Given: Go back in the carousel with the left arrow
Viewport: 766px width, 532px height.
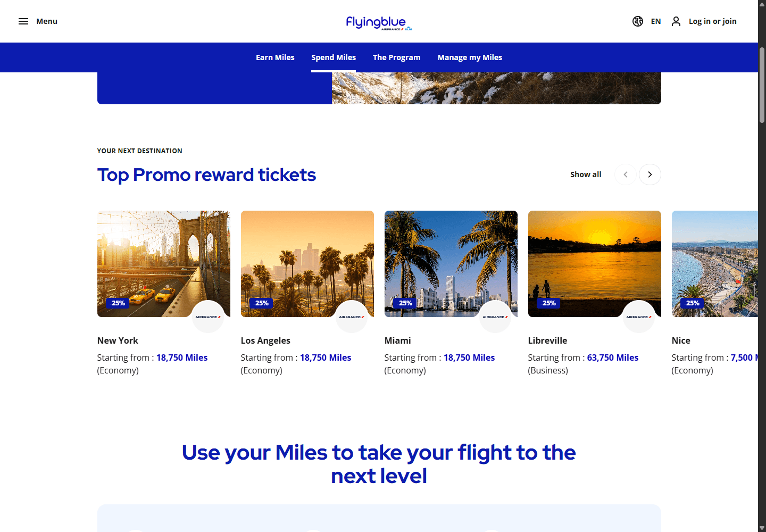Looking at the screenshot, I should [x=625, y=174].
